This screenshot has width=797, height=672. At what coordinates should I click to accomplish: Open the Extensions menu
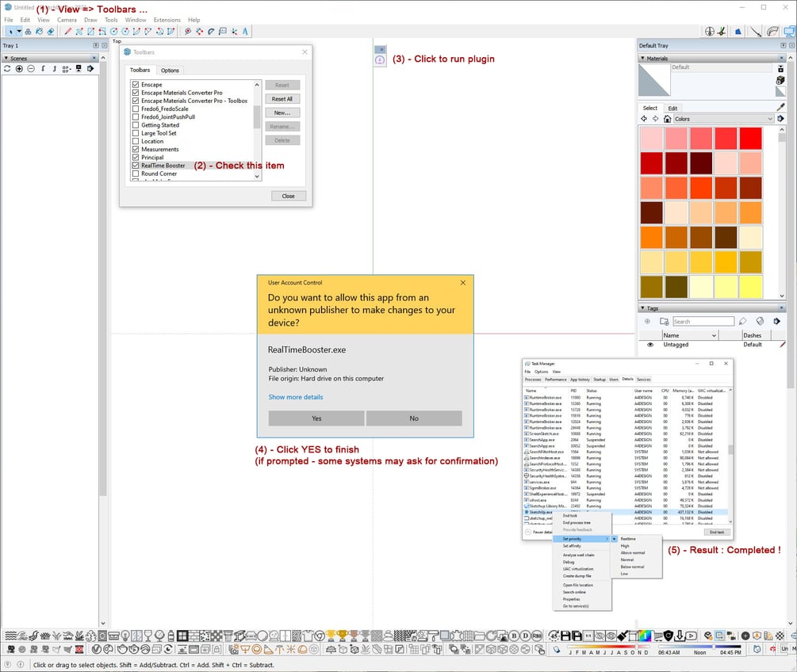coord(167,20)
